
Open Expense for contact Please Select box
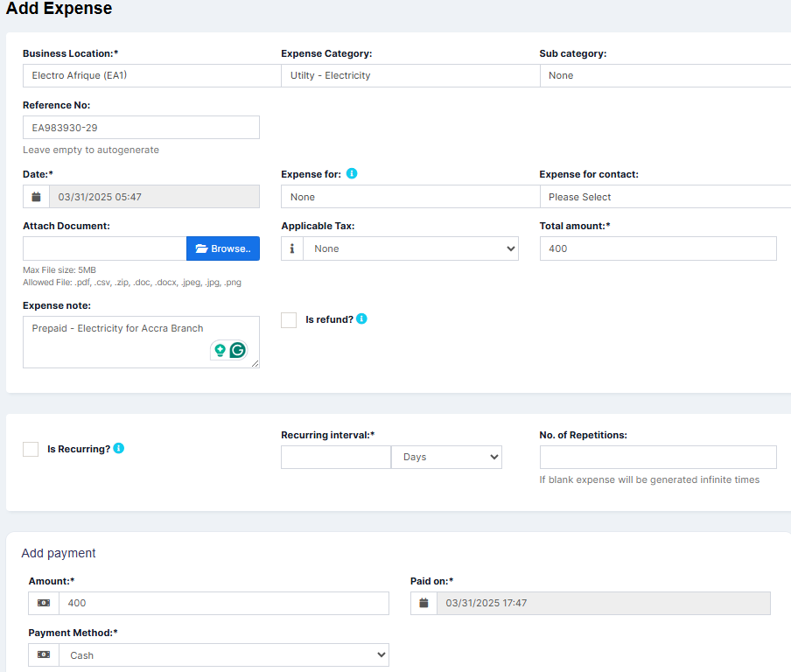point(665,197)
